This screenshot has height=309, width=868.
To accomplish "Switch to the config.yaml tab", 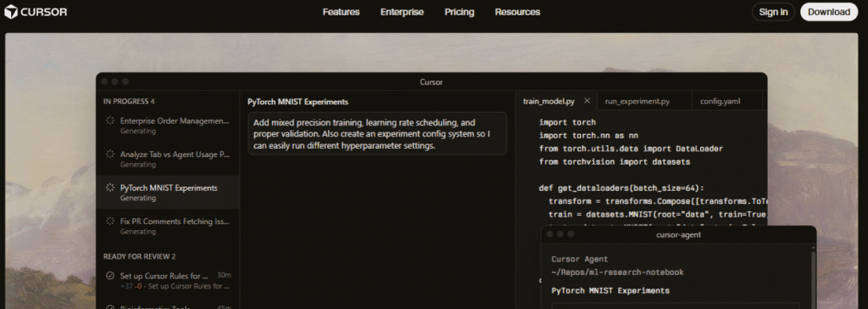I will (x=720, y=102).
